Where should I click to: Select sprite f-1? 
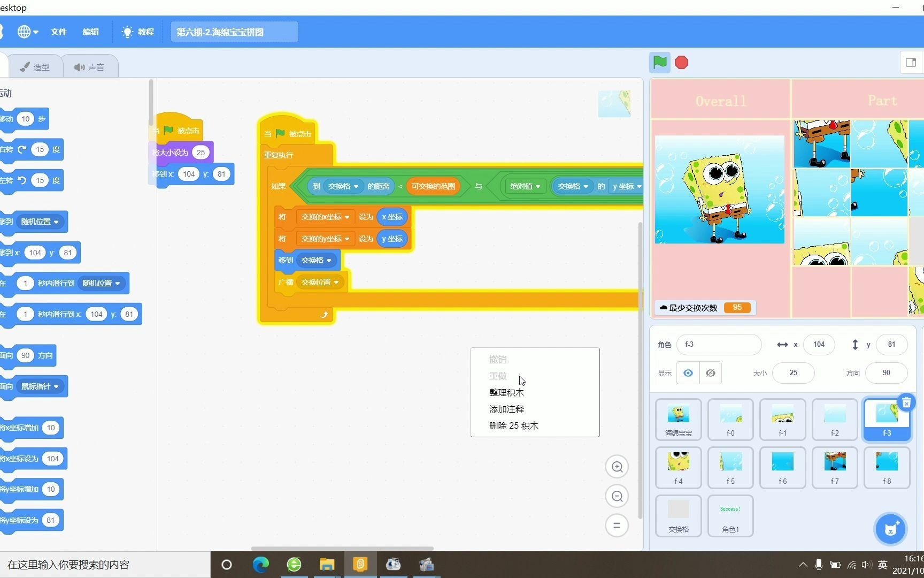point(782,420)
